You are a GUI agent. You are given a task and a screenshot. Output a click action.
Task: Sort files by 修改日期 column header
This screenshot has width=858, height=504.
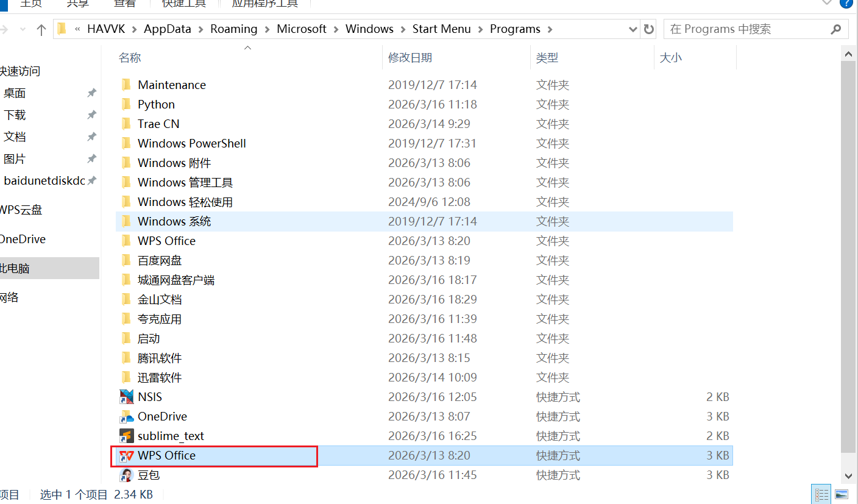click(410, 58)
